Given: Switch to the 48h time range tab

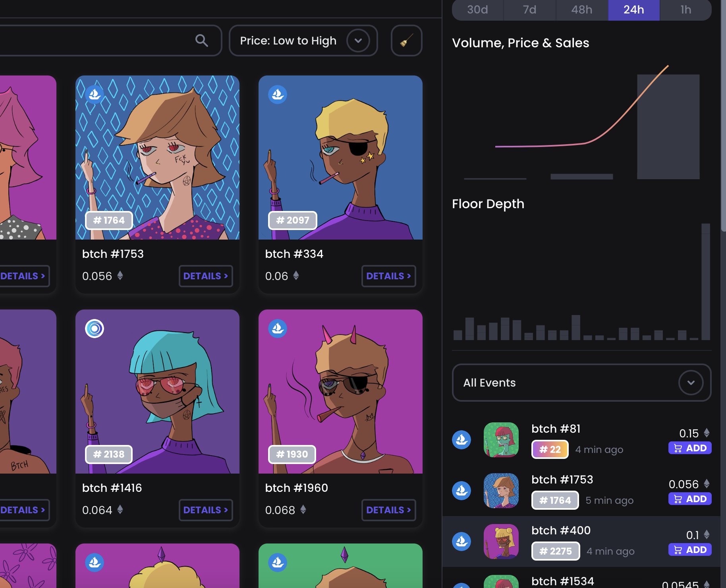Looking at the screenshot, I should [582, 10].
